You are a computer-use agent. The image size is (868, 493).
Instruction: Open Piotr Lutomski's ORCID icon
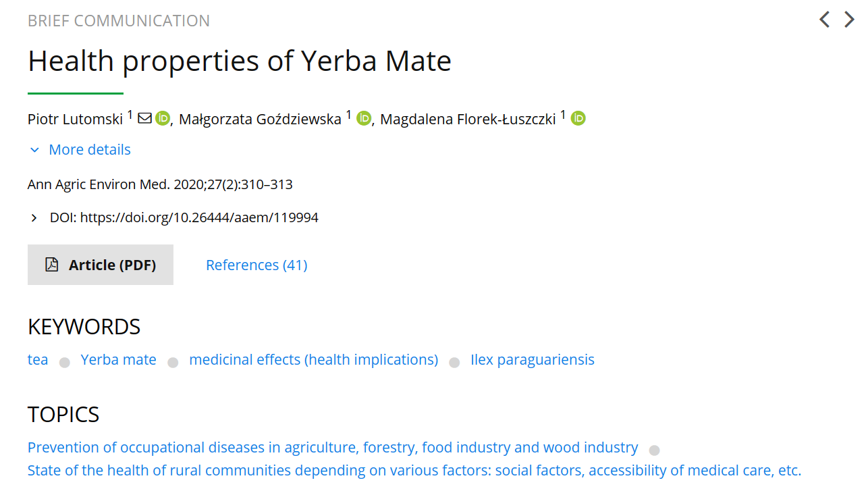tap(163, 118)
